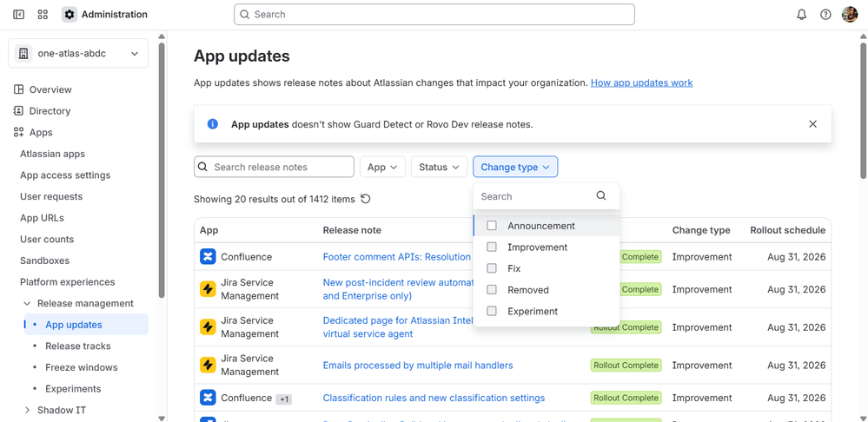Open App access settings
868x422 pixels.
tap(65, 175)
